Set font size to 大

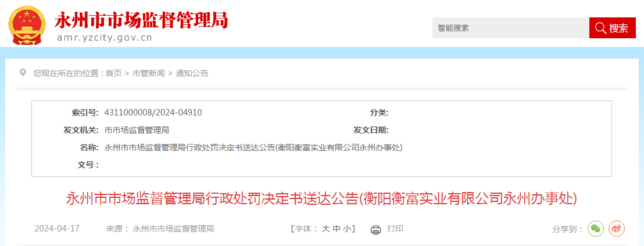pyautogui.click(x=325, y=229)
